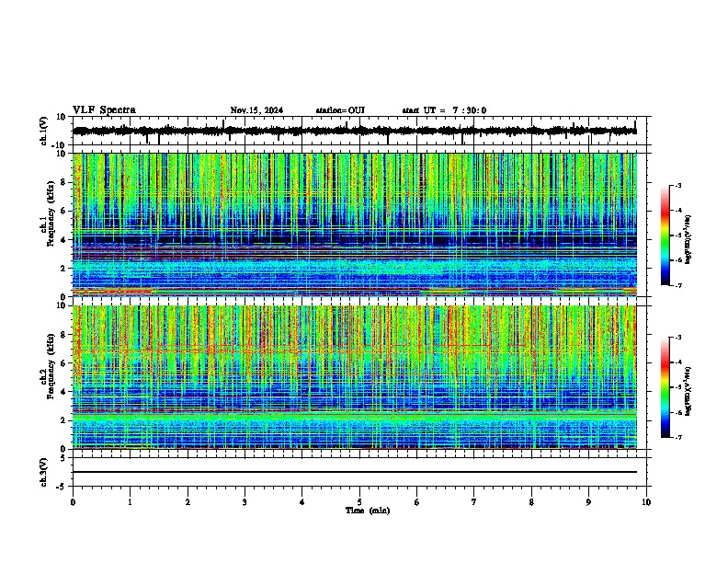Viewport: 728px width, 563px height.
Task: Click time axis tick label "8"
Action: click(x=531, y=502)
